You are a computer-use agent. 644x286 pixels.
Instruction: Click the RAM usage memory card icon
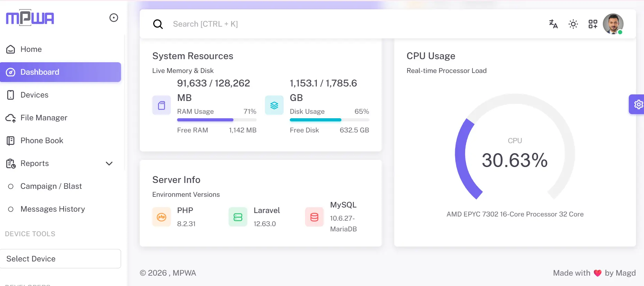click(x=162, y=105)
